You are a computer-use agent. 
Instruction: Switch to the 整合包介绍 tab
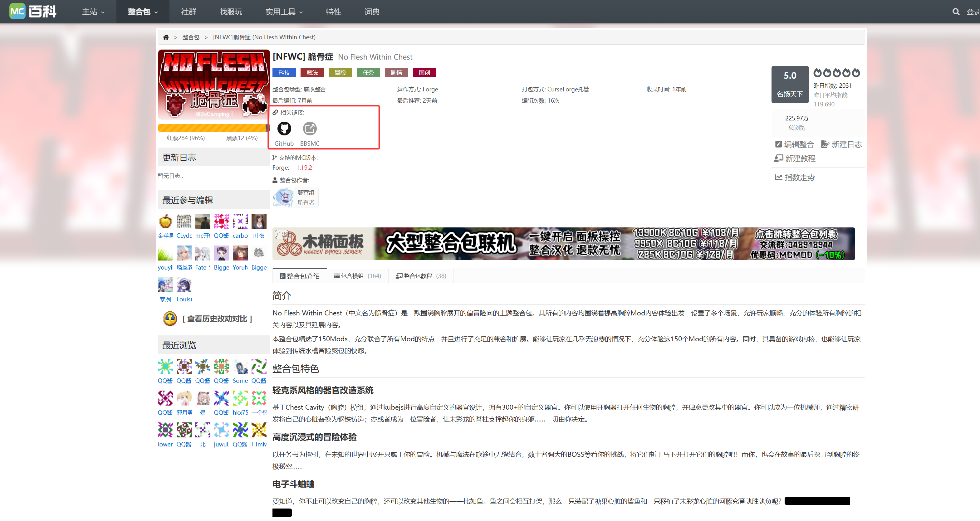pyautogui.click(x=300, y=276)
